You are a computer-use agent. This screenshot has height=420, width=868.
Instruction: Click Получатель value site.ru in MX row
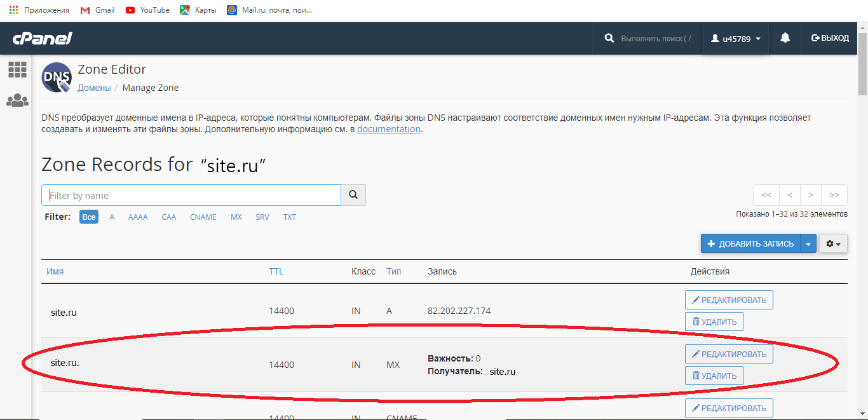[503, 371]
